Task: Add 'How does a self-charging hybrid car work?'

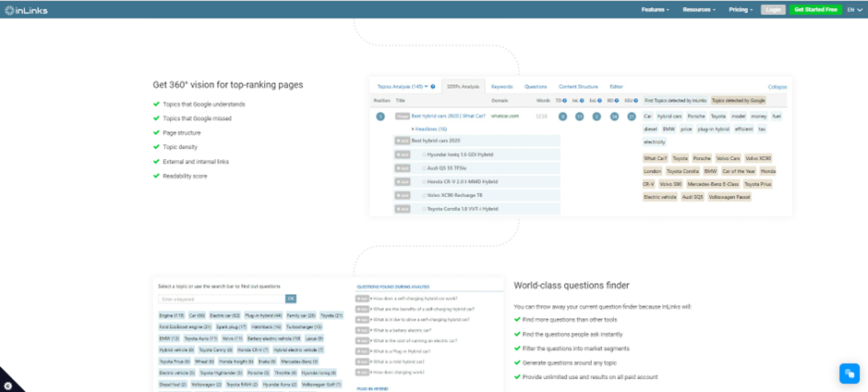Action: 362,299
